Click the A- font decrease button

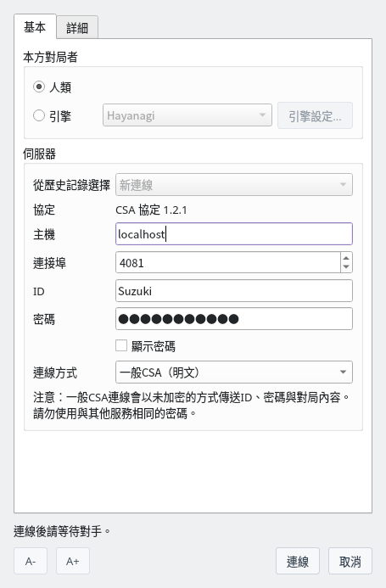pos(31,561)
